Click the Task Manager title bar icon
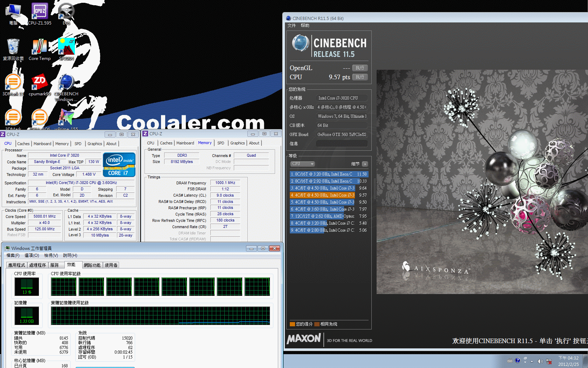This screenshot has width=588, height=368. point(7,248)
